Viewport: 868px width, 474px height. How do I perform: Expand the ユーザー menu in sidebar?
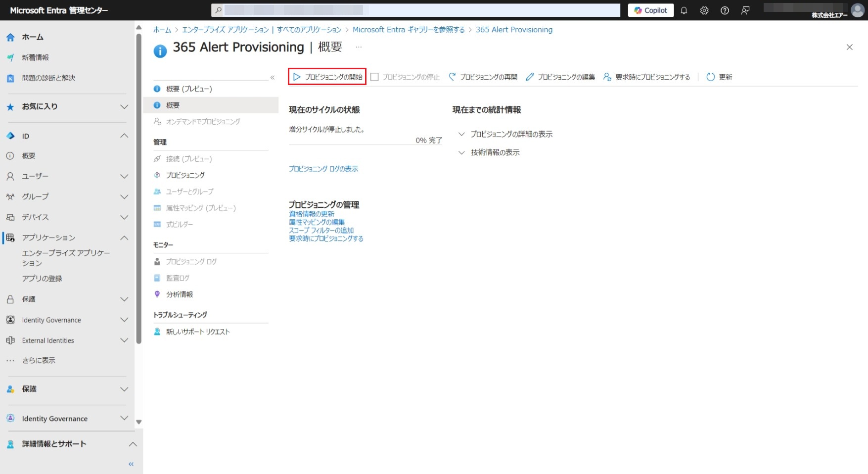tap(124, 177)
